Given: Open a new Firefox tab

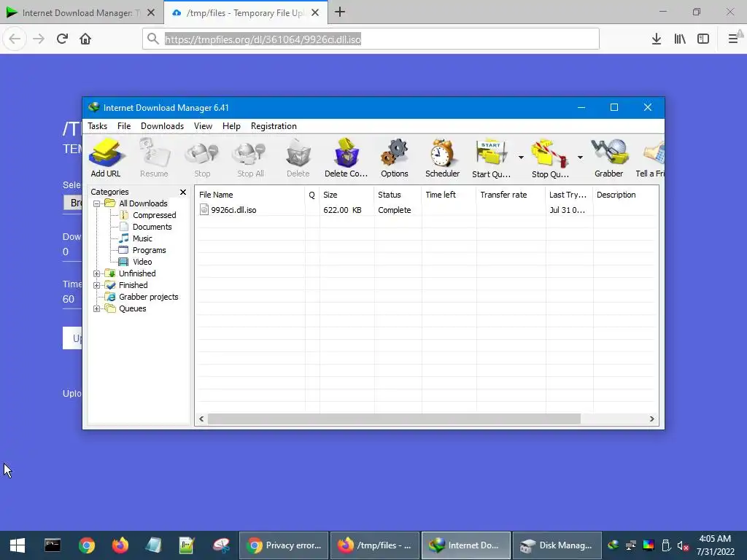Looking at the screenshot, I should pyautogui.click(x=340, y=12).
